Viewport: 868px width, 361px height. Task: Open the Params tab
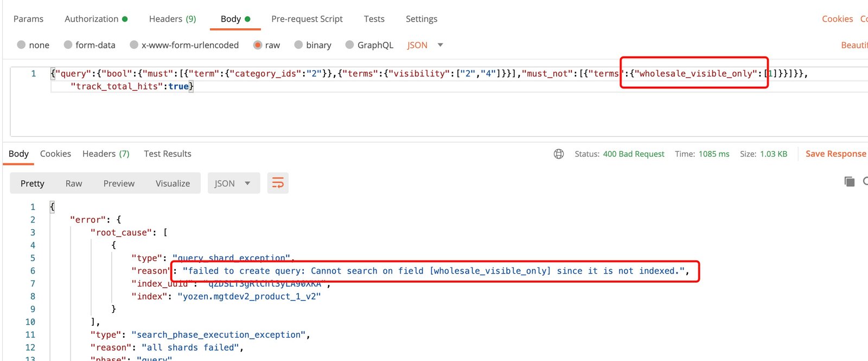click(x=28, y=19)
